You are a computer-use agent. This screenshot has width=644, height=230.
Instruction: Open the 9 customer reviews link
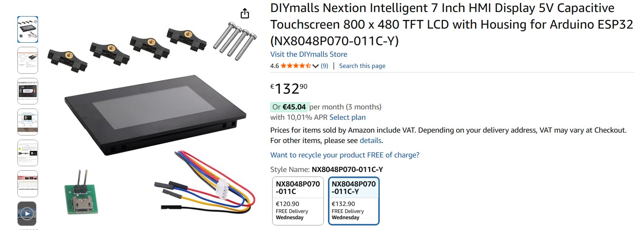[x=325, y=66]
